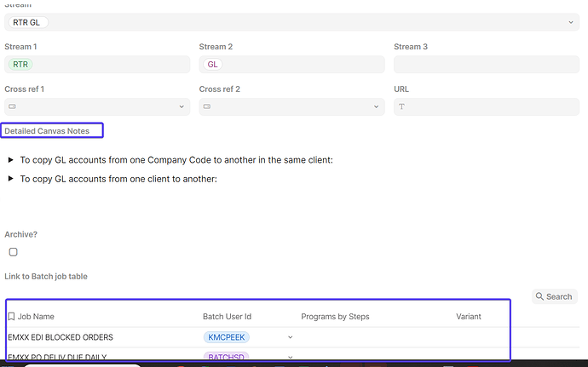The height and width of the screenshot is (367, 588).
Task: Click the BATCHSD user tag
Action: pos(227,357)
